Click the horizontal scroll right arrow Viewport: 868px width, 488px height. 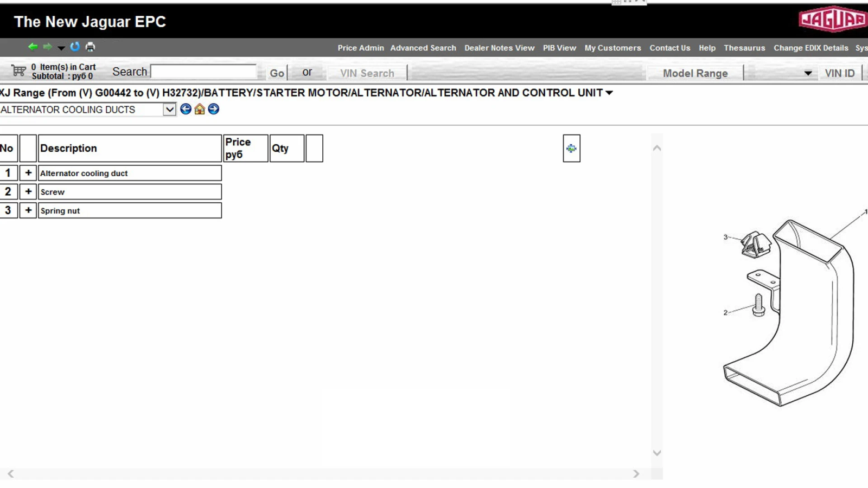pyautogui.click(x=636, y=474)
